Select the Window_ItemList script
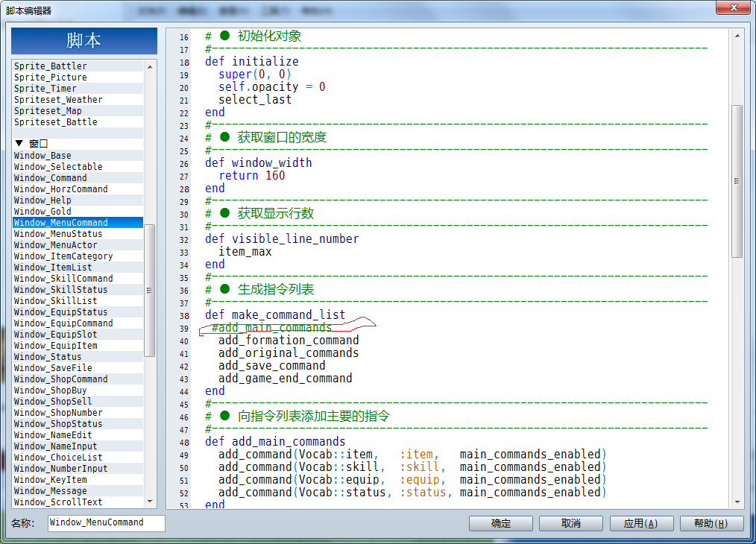 [x=78, y=267]
